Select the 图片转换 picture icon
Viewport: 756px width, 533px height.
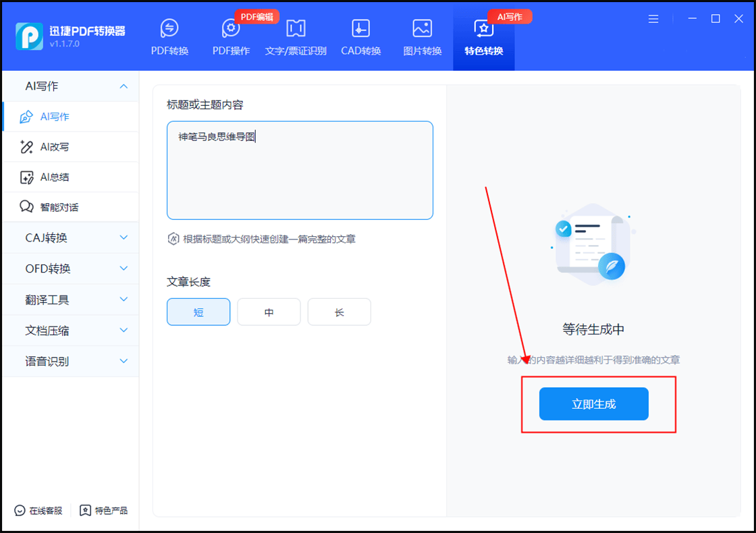(423, 28)
